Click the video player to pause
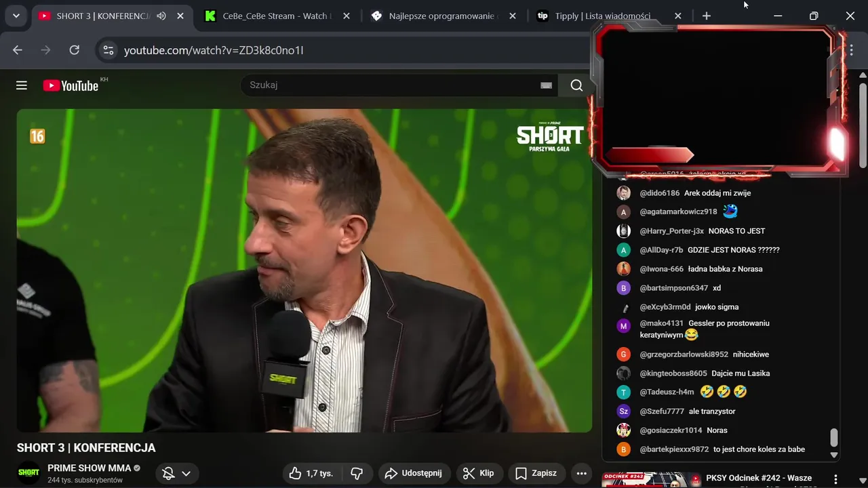Screen dimensions: 868x488 [304, 270]
